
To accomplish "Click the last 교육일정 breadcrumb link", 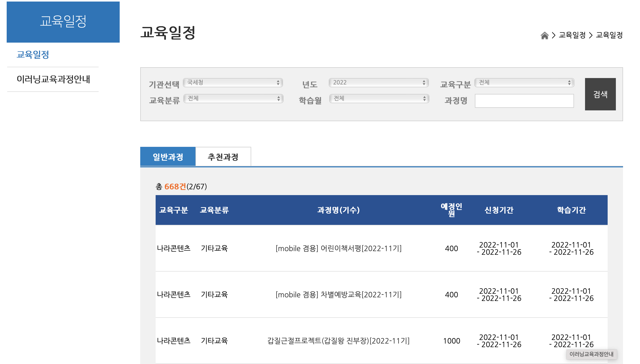I will [609, 35].
